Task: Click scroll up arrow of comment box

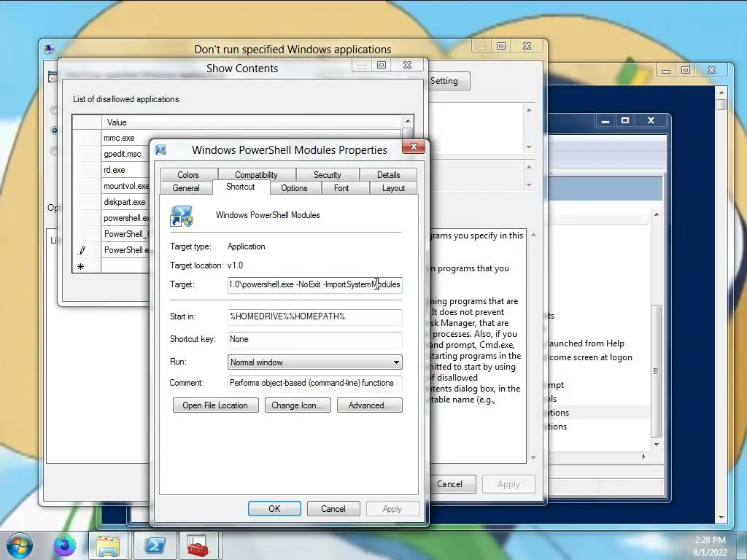Action: click(529, 110)
